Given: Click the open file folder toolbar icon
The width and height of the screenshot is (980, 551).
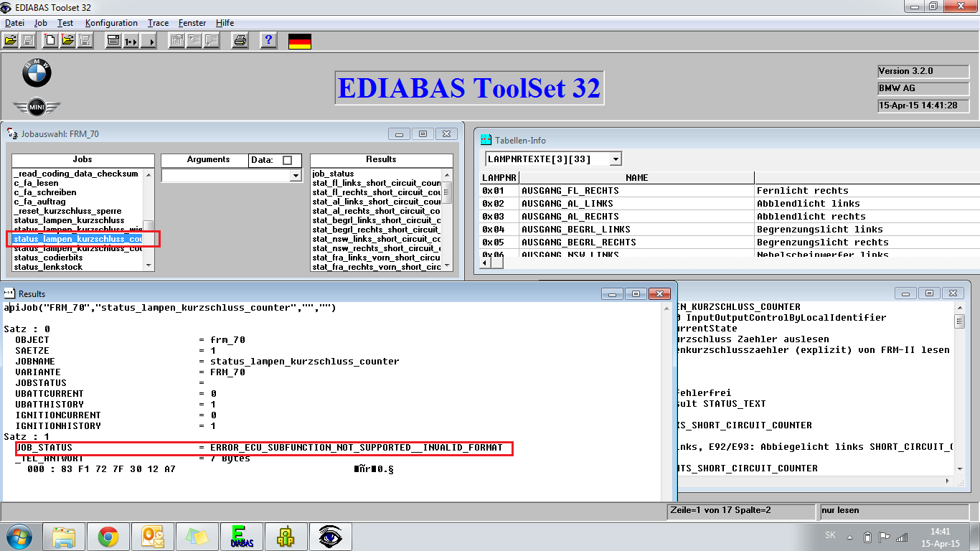Looking at the screenshot, I should [11, 41].
